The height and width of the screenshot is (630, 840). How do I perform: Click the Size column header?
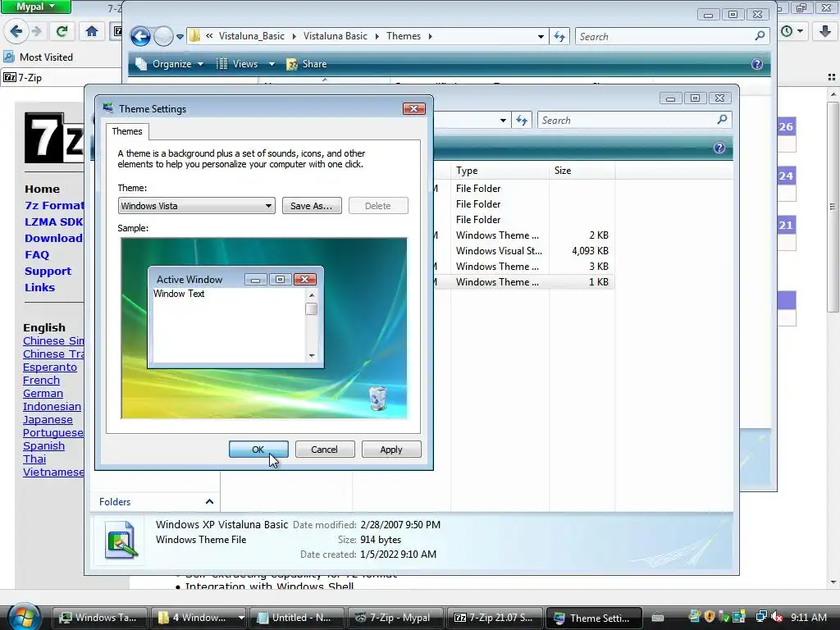point(582,171)
